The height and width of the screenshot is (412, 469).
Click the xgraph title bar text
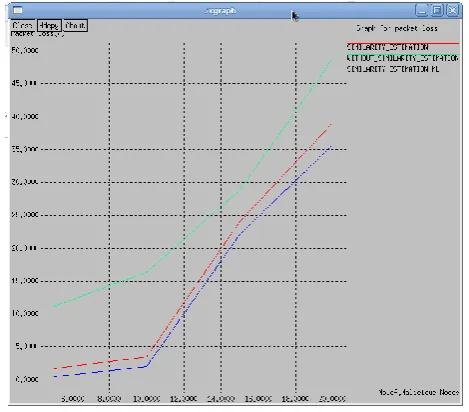click(x=220, y=11)
